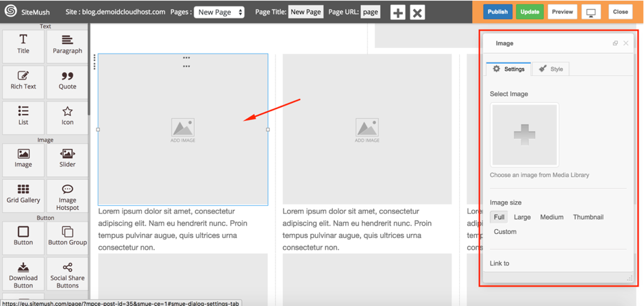Edit the Page Title field
Image resolution: width=644 pixels, height=306 pixels.
click(306, 12)
